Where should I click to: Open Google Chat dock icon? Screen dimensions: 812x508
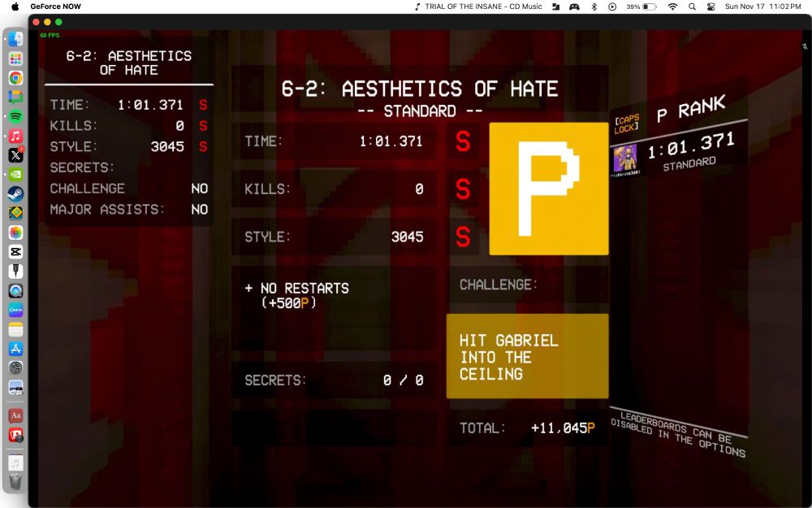click(x=15, y=97)
